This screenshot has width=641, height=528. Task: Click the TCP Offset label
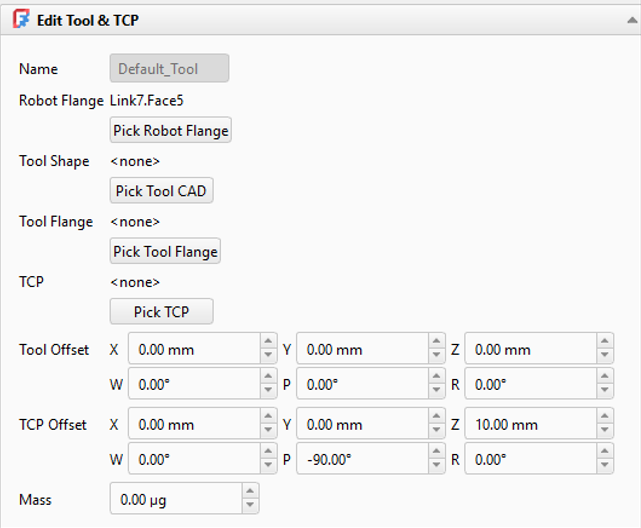[53, 425]
